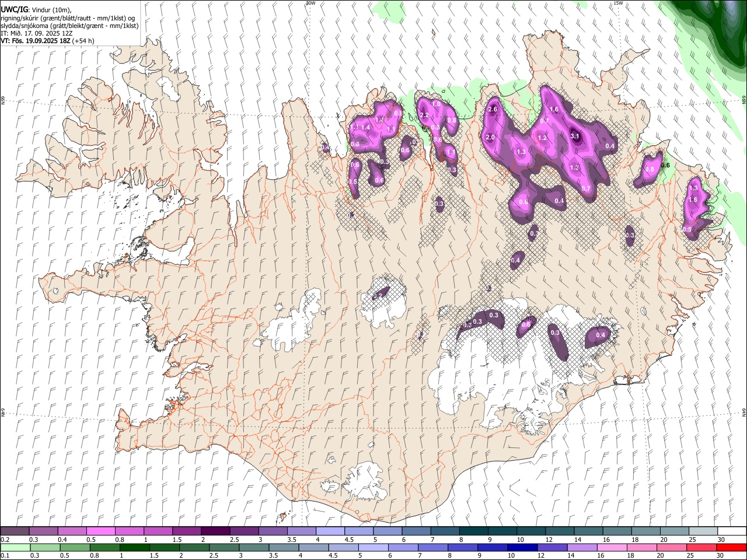
Task: Click the bright red above-30 rain legend swatch
Action: point(731,547)
